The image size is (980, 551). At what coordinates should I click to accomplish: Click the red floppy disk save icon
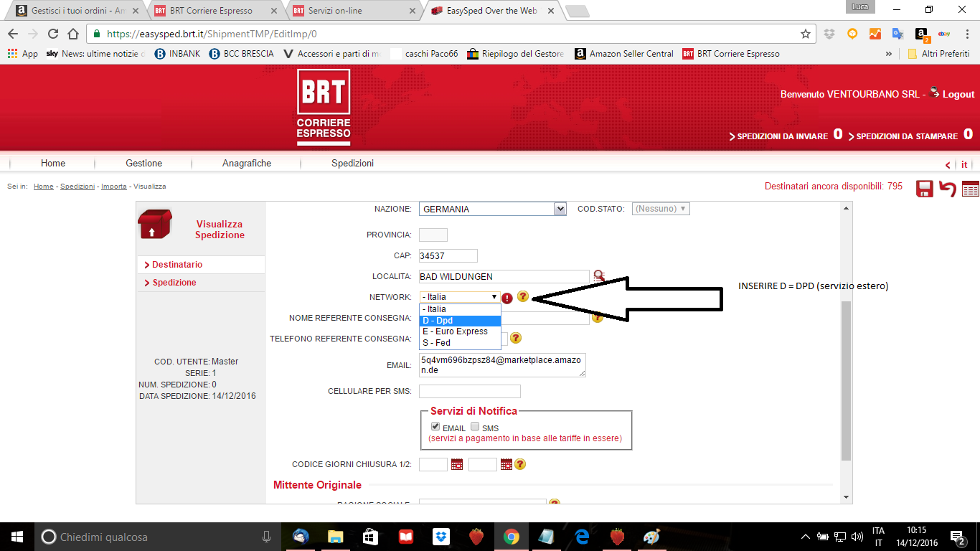tap(925, 189)
